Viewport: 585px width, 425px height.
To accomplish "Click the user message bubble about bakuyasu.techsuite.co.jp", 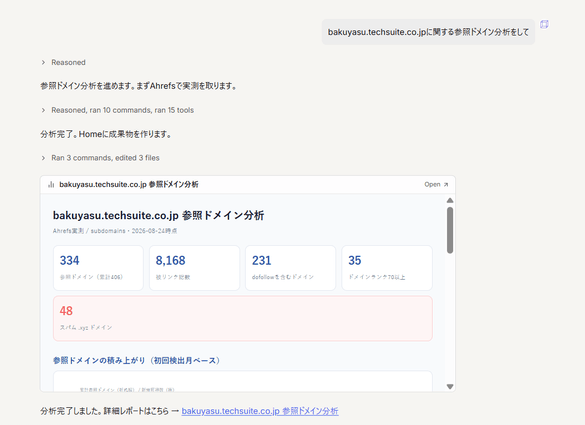I will pyautogui.click(x=428, y=32).
